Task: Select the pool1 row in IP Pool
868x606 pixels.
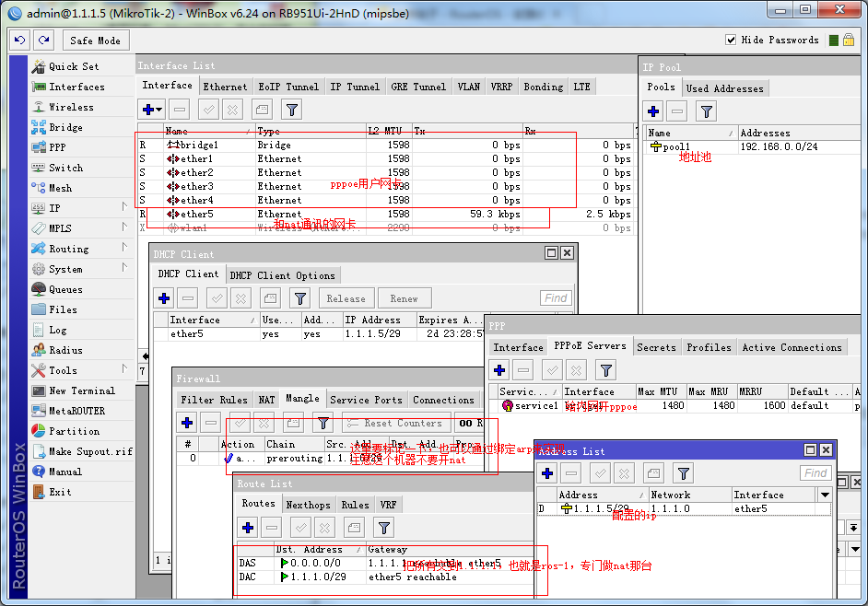Action: pyautogui.click(x=753, y=146)
